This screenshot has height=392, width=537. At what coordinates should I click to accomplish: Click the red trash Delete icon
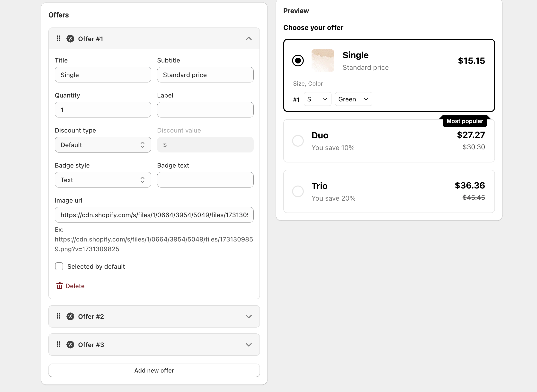click(60, 286)
